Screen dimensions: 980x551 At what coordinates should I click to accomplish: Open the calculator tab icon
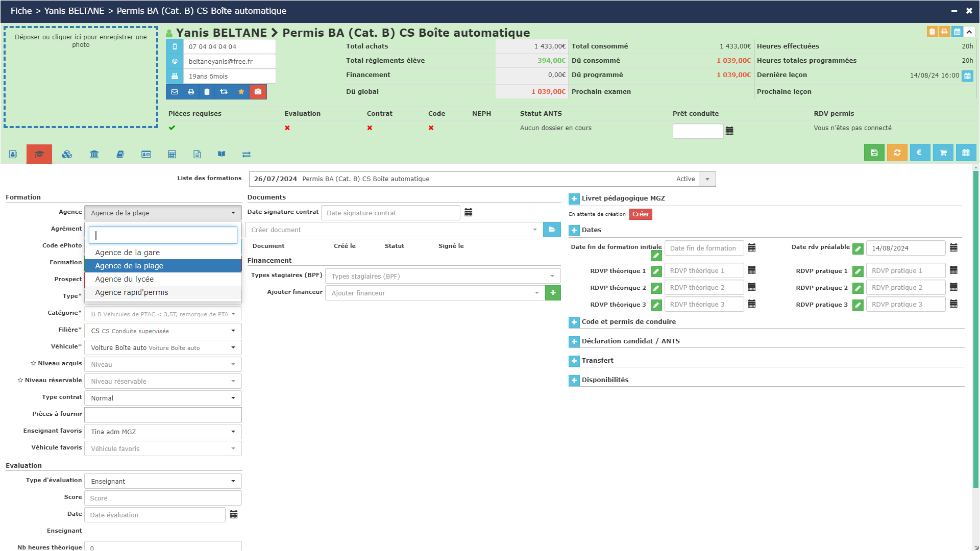172,154
